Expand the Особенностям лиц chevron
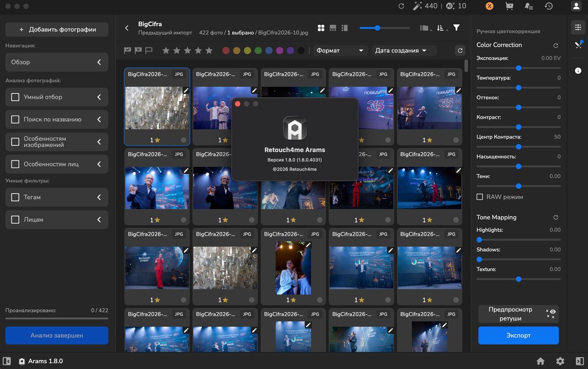The image size is (588, 369). pyautogui.click(x=99, y=164)
